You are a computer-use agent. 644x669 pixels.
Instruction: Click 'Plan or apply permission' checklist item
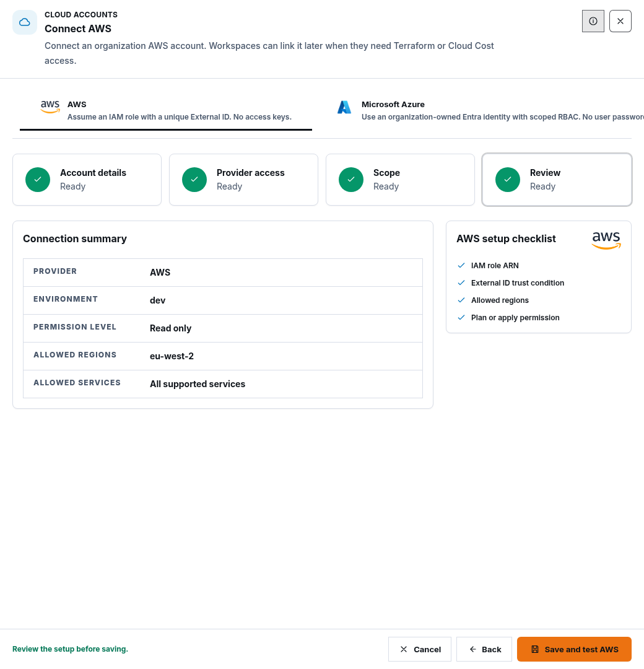515,317
